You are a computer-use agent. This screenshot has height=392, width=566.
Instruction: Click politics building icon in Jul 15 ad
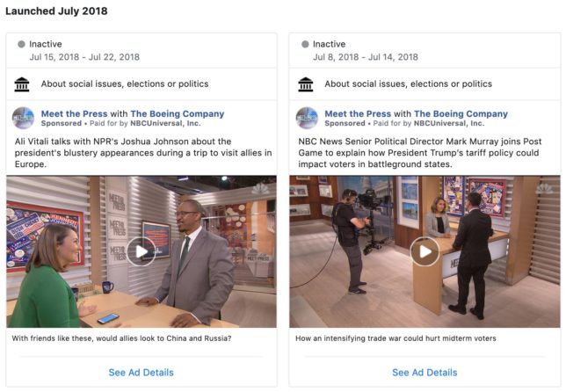click(22, 84)
